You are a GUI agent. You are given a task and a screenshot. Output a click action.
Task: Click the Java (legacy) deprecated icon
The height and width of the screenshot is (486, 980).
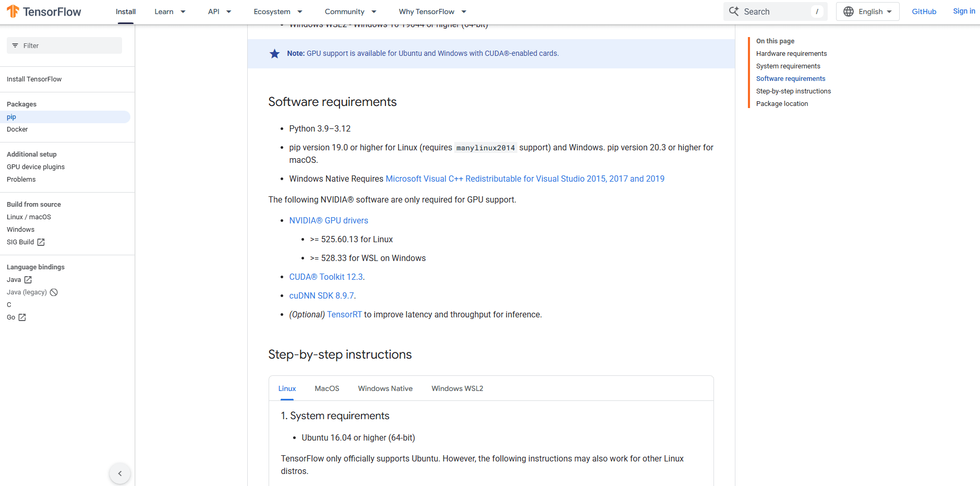point(54,292)
